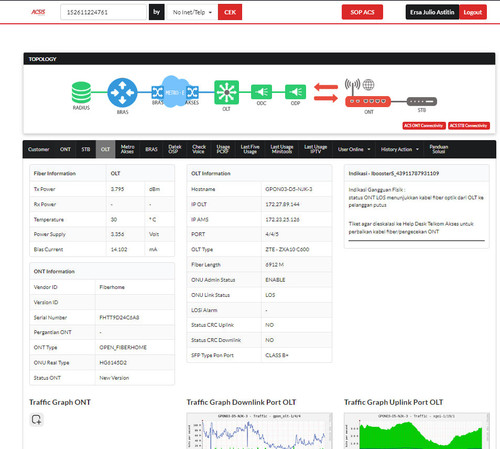Image resolution: width=500 pixels, height=449 pixels.
Task: Open the Usage PCRF tab
Action: tap(223, 149)
